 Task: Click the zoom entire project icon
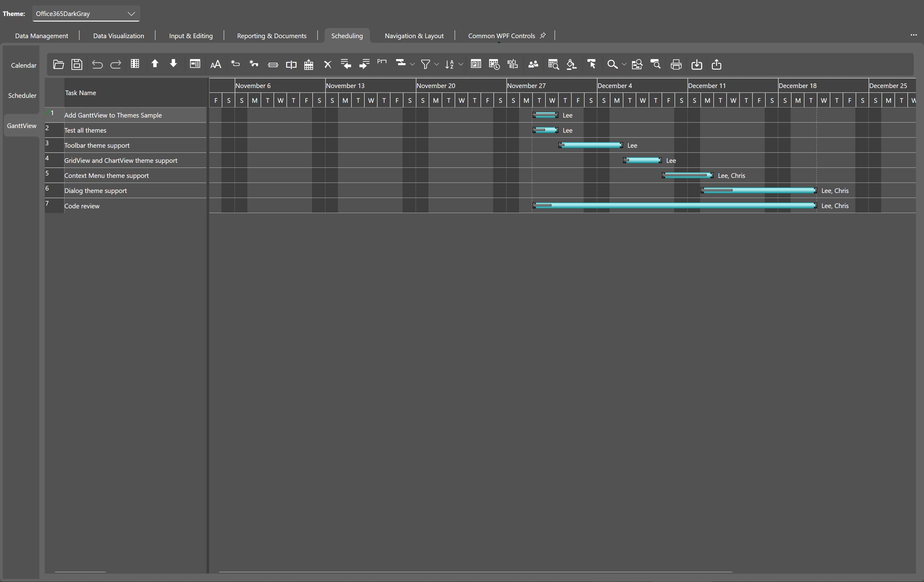pyautogui.click(x=637, y=64)
